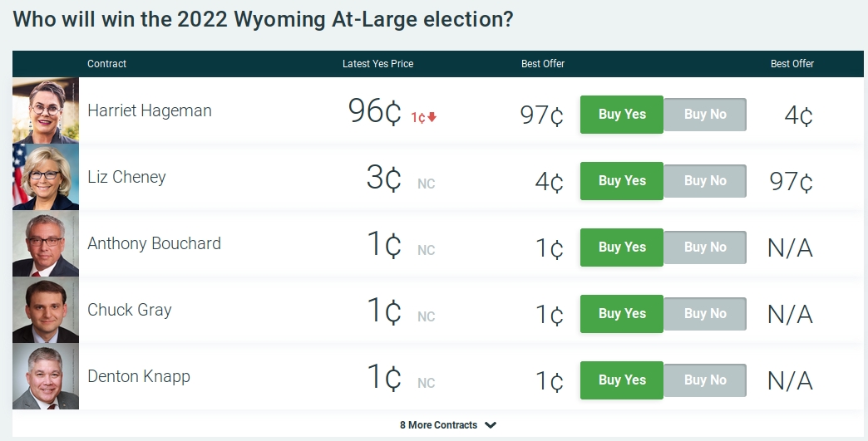The image size is (868, 441).
Task: Buy Yes for Anthony Bouchard
Action: click(622, 247)
